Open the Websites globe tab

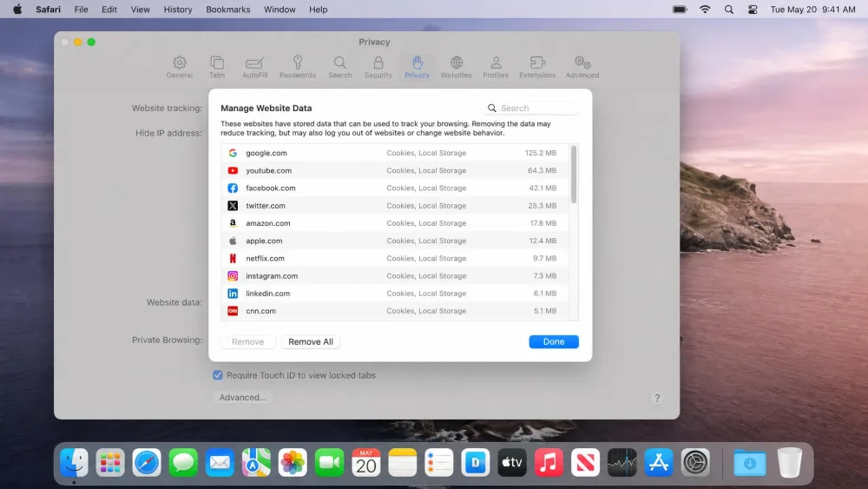[457, 67]
